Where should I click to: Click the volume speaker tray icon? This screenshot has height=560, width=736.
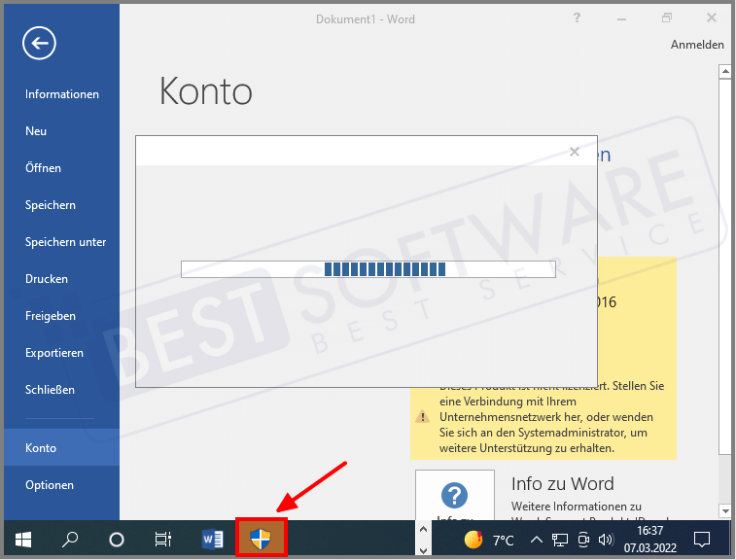[x=606, y=540]
